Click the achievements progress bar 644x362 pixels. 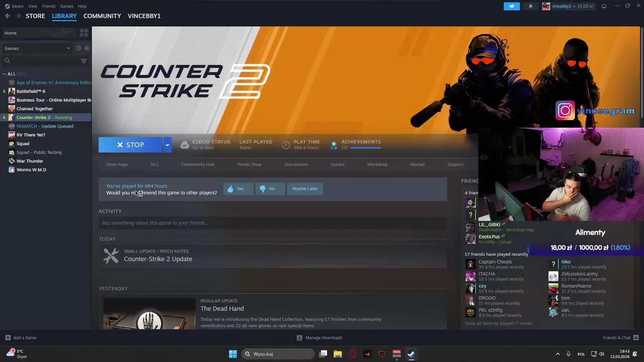(365, 148)
